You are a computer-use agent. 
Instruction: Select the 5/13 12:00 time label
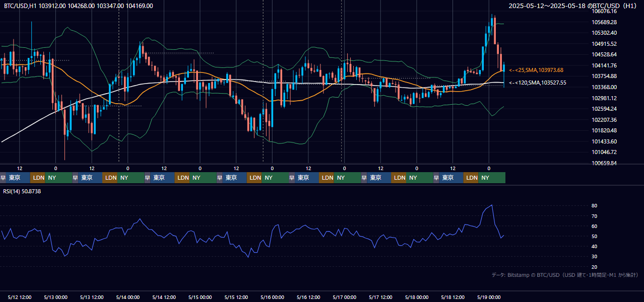[x=92, y=297]
